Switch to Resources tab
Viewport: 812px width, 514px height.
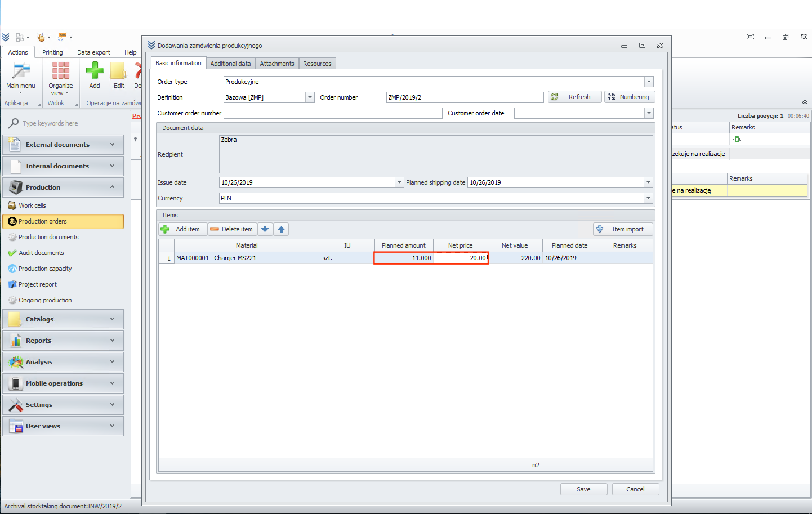coord(317,64)
